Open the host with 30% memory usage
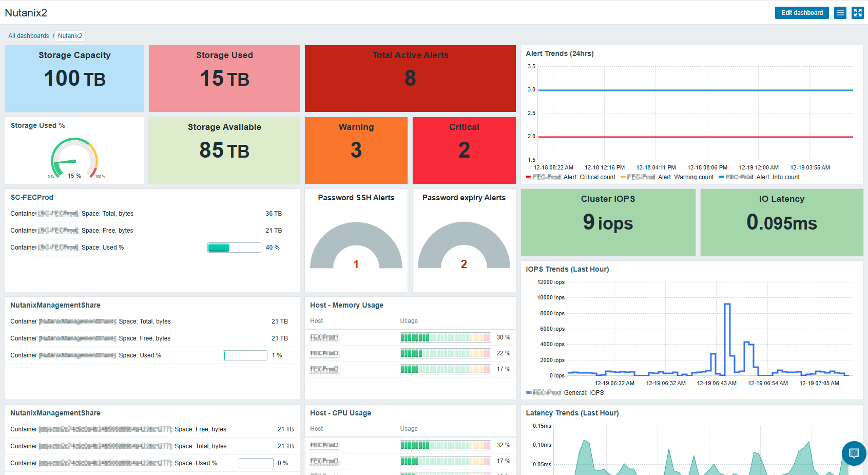This screenshot has height=475, width=868. click(324, 337)
